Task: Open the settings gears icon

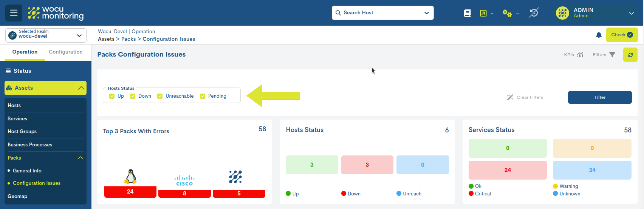Action: [507, 13]
